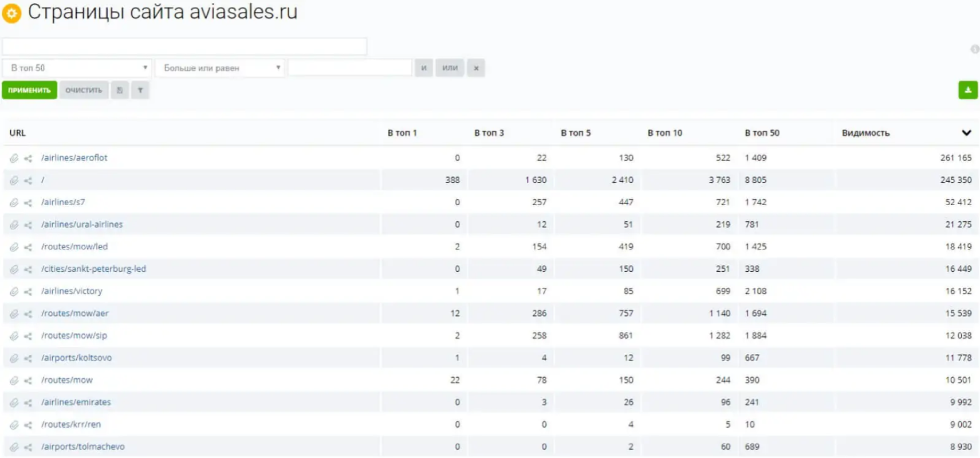The image size is (980, 458).
Task: Open the /airlines/aeroflot link
Action: 74,158
